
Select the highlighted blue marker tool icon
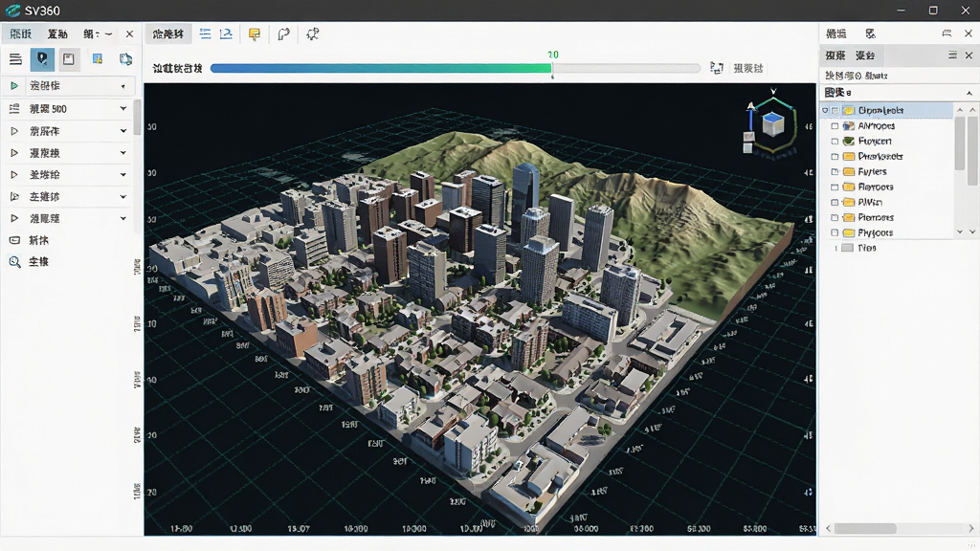point(42,59)
